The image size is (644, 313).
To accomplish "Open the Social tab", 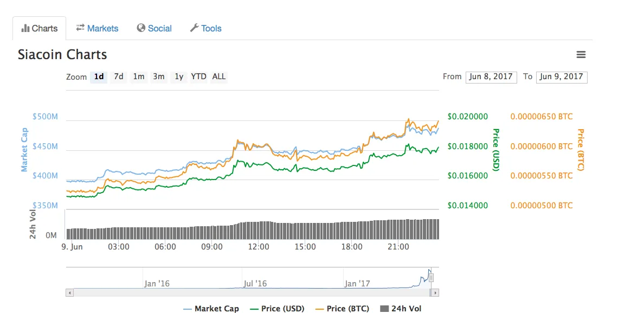I will click(x=154, y=28).
